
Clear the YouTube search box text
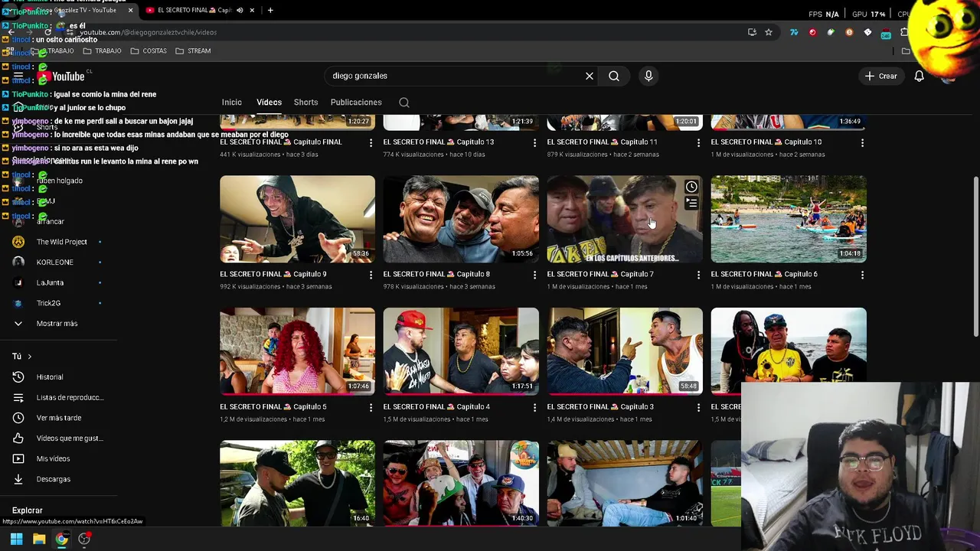pos(590,76)
